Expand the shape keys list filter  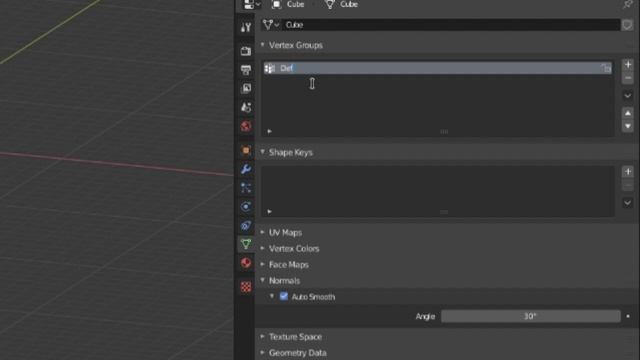[269, 211]
